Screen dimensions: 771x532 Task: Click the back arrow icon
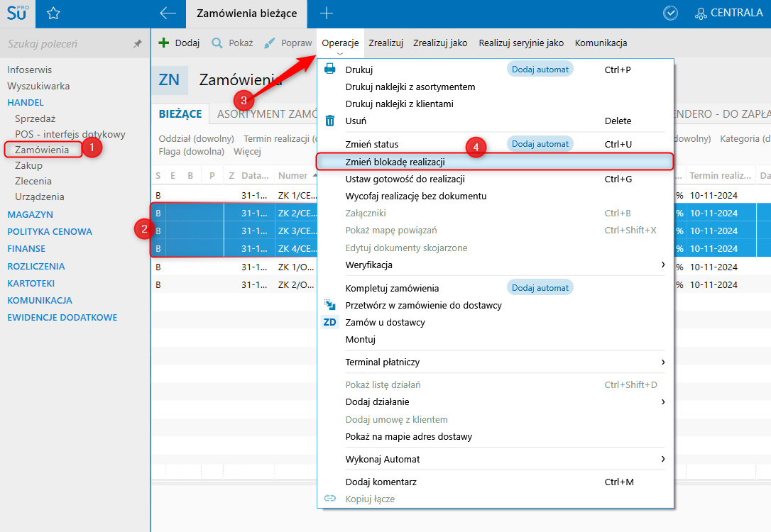(168, 13)
